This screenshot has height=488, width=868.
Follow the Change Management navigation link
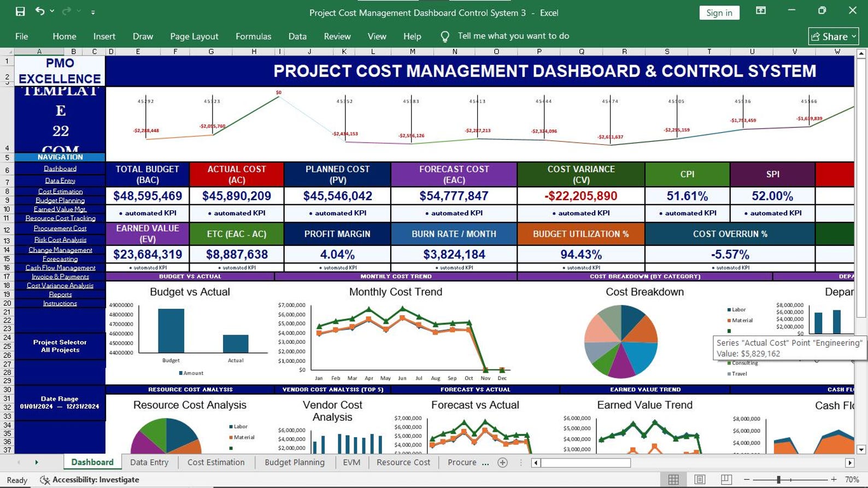point(60,250)
